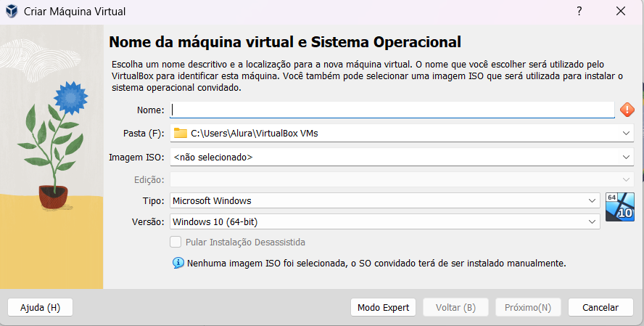Screen dimensions: 644x326
Task: Click the Windows 10 64-bit OS logo icon
Action: coord(620,207)
